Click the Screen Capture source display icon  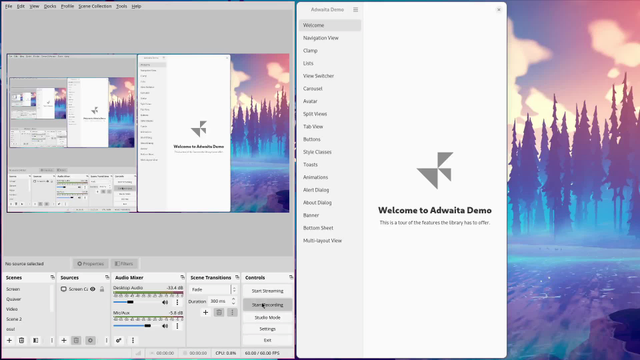click(x=64, y=289)
